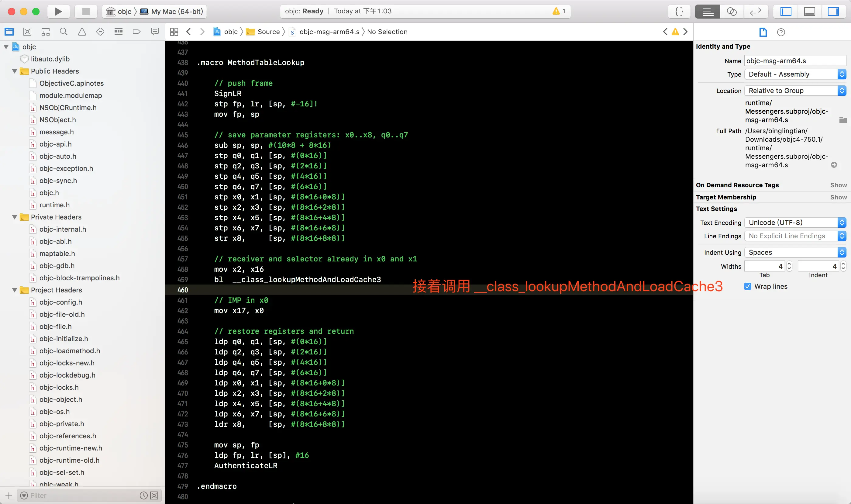Show the Breakpoint navigator
The height and width of the screenshot is (504, 851).
(136, 32)
